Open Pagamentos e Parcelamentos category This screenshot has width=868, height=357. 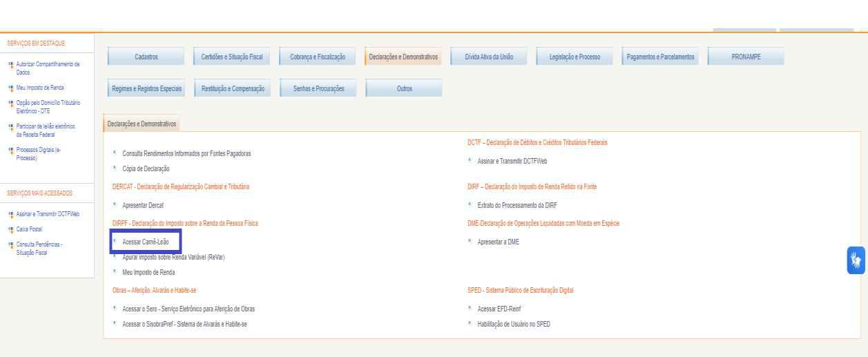660,57
